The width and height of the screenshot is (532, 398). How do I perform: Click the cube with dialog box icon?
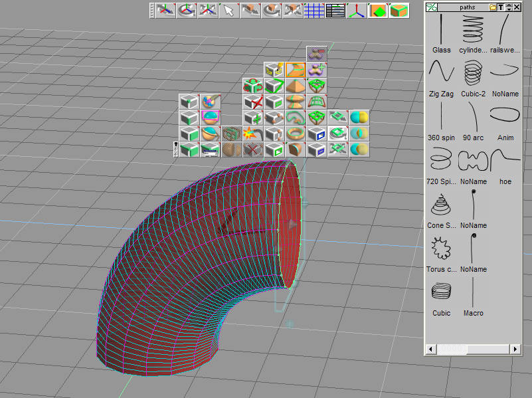(211, 149)
